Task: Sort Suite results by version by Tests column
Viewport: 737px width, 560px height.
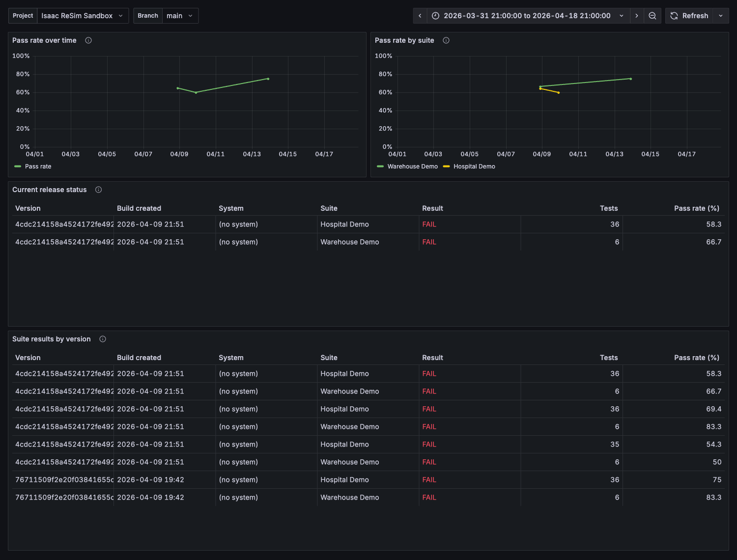Action: (x=609, y=358)
